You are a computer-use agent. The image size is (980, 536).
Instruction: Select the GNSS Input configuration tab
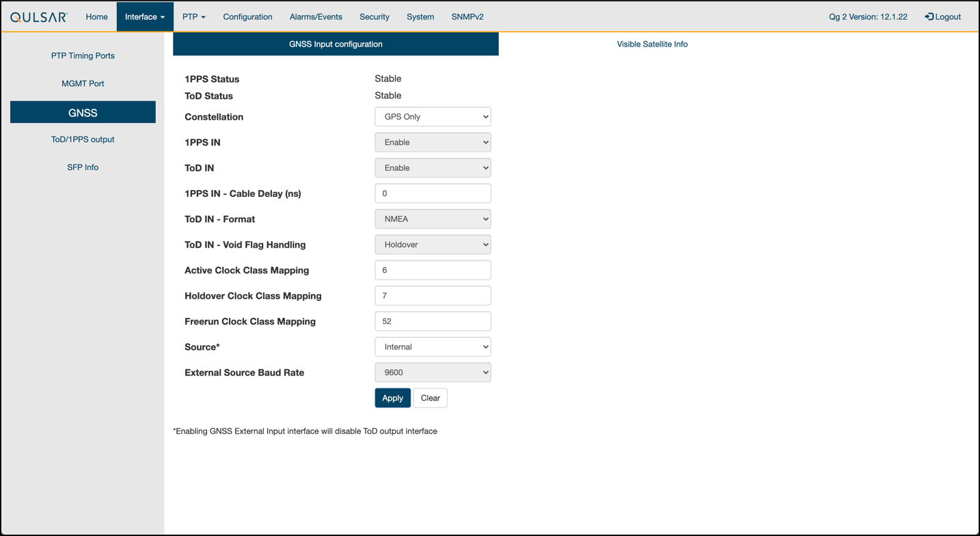tap(336, 44)
